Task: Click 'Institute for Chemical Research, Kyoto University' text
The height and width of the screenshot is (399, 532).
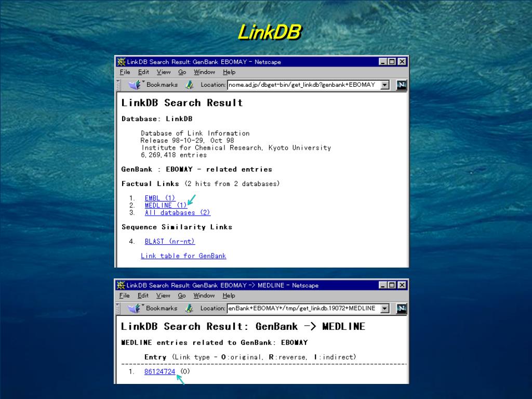Action: coord(236,148)
